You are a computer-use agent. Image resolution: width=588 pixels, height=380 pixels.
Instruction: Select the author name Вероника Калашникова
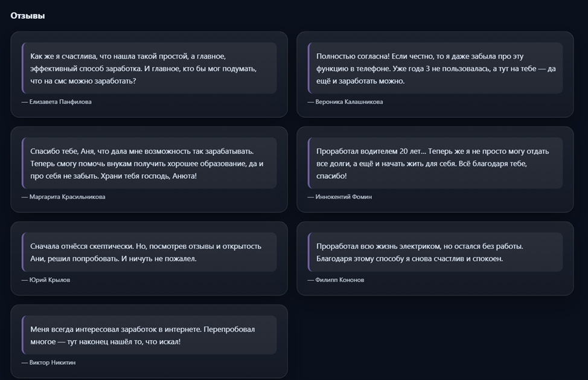349,102
